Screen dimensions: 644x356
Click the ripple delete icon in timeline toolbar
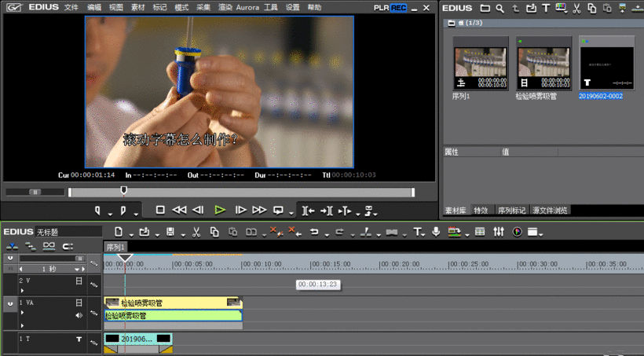pyautogui.click(x=294, y=232)
